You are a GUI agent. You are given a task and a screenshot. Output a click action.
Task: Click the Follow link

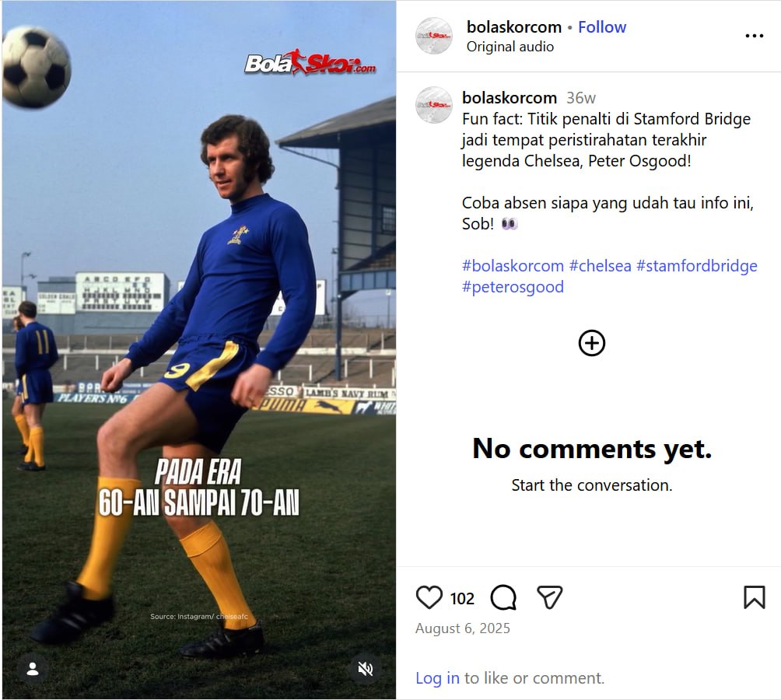(602, 26)
